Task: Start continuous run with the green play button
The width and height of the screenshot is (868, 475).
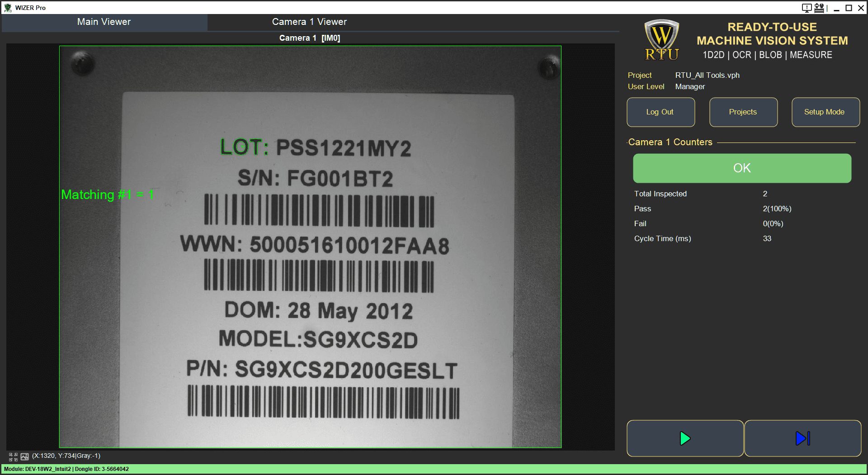Action: (685, 438)
